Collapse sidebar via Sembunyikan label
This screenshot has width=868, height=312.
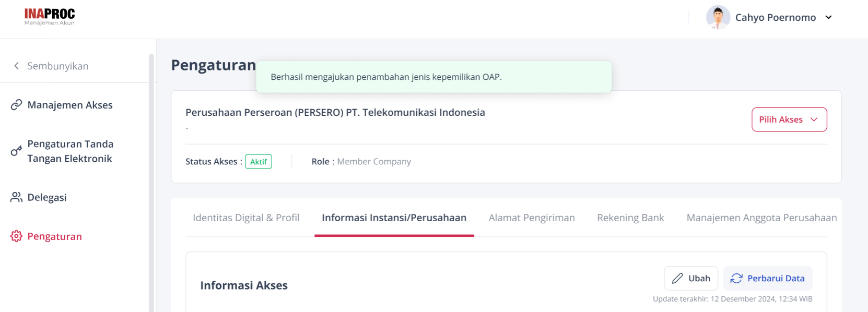58,66
